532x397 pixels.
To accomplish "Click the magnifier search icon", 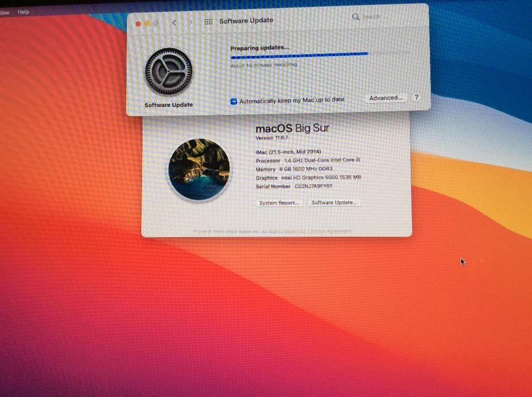I will (356, 17).
